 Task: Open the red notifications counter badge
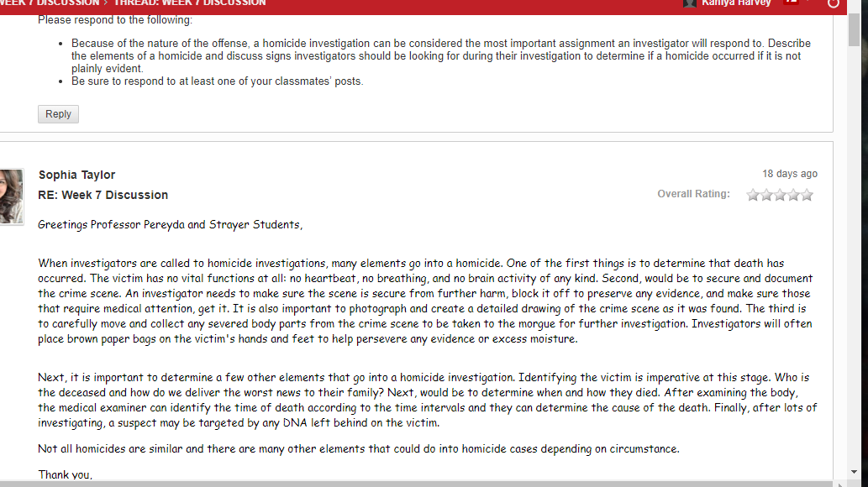click(x=792, y=3)
